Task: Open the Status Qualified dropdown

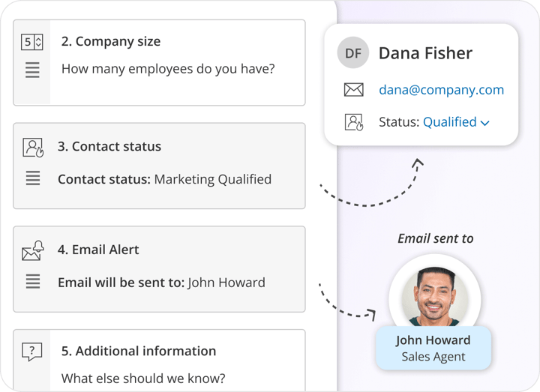Action: pos(455,122)
